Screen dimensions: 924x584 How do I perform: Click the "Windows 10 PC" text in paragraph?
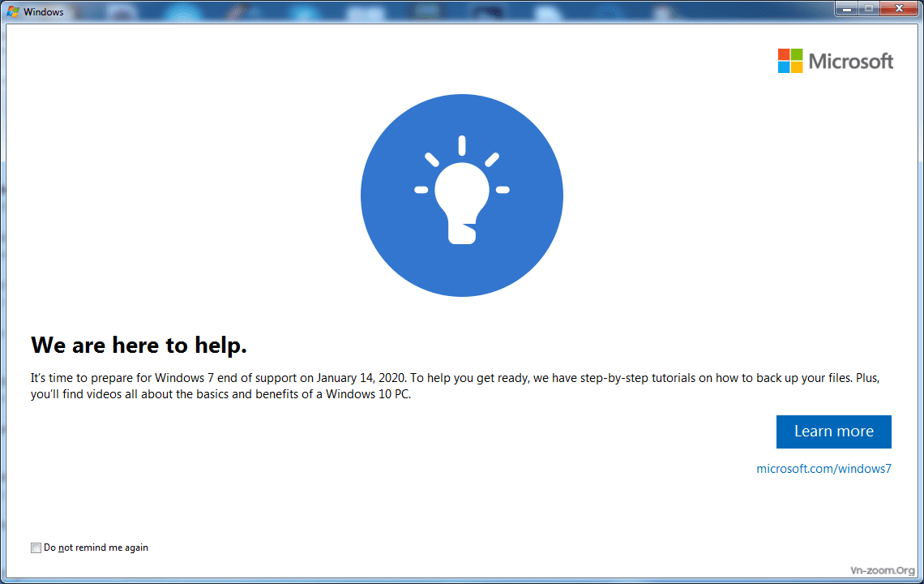(373, 395)
